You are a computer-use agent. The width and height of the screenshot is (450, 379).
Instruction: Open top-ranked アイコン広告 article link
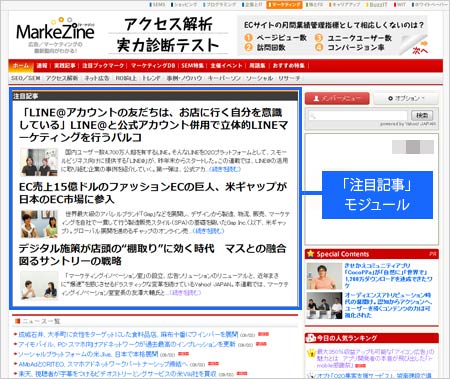point(375,359)
